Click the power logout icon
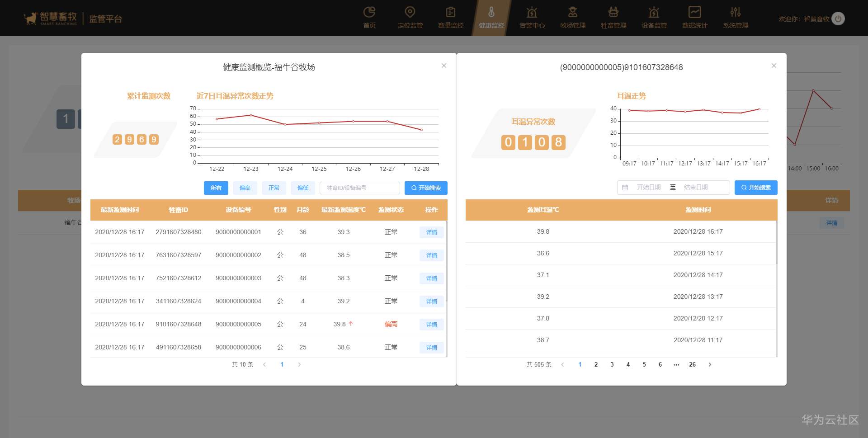Viewport: 868px width, 438px height. (838, 19)
